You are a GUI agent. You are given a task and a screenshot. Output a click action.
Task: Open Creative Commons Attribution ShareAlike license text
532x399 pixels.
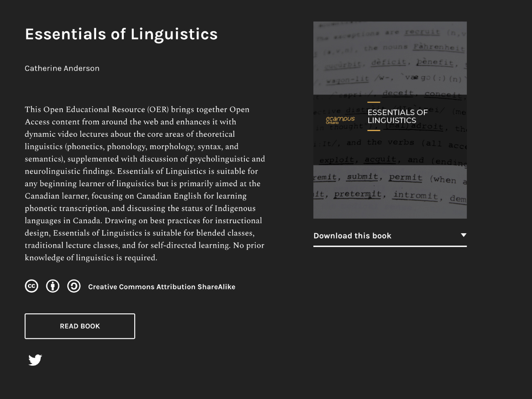point(162,287)
